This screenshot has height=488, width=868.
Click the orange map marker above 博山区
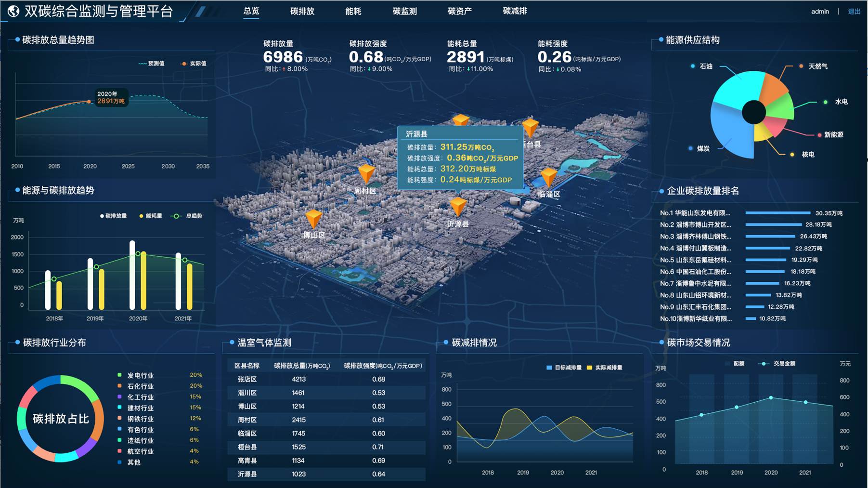(x=314, y=218)
